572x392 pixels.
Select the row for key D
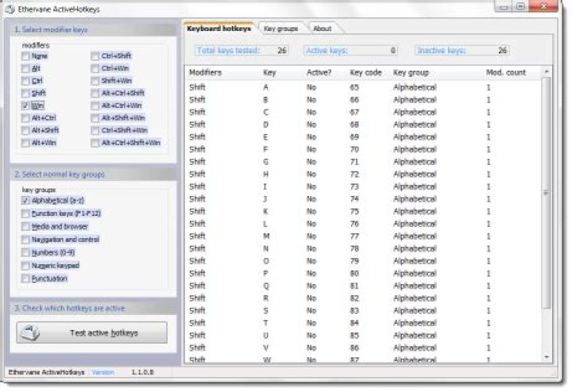(362, 125)
